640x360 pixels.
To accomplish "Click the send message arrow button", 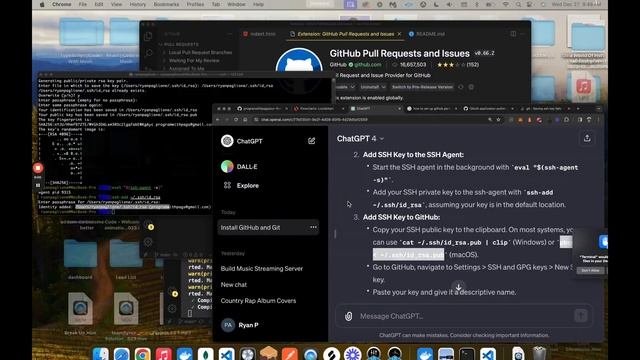I will pyautogui.click(x=581, y=316).
